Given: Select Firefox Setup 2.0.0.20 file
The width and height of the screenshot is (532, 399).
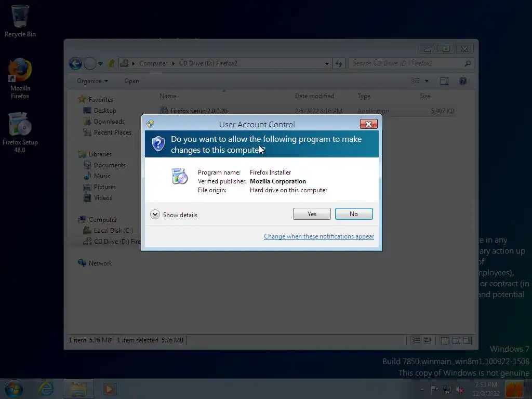Looking at the screenshot, I should tap(198, 111).
